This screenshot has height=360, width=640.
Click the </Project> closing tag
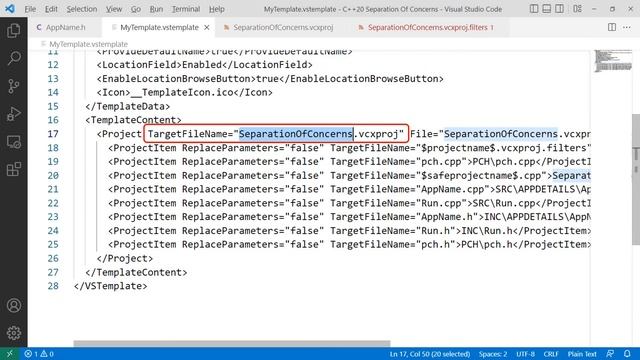click(x=124, y=258)
